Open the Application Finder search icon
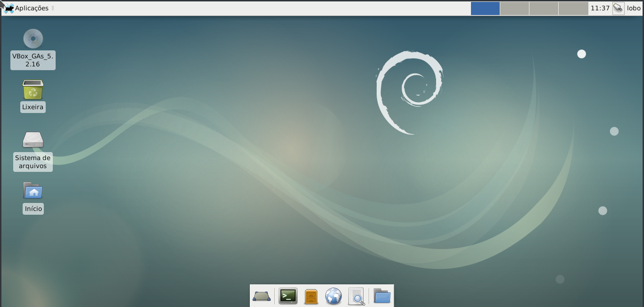This screenshot has height=307, width=644. [357, 296]
